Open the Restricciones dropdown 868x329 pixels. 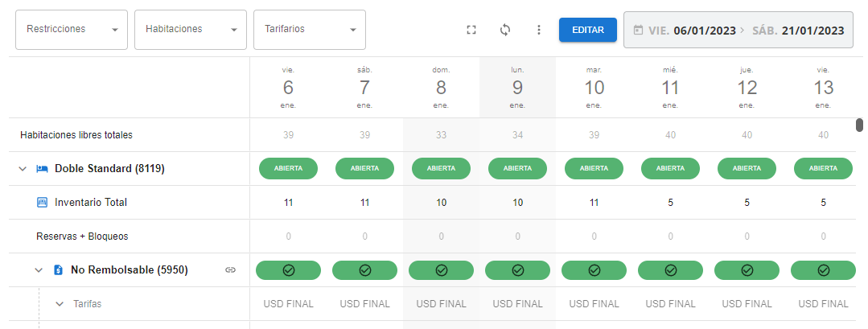point(72,29)
